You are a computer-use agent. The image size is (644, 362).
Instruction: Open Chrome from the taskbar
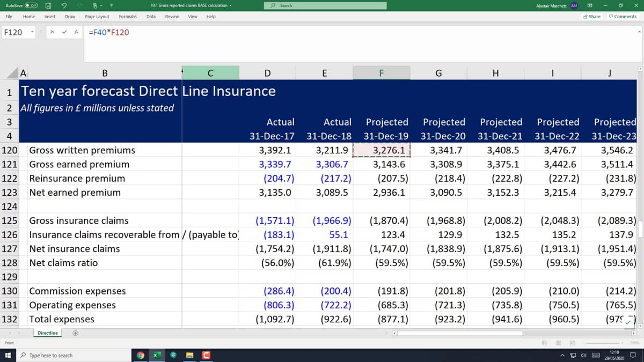pos(141,355)
